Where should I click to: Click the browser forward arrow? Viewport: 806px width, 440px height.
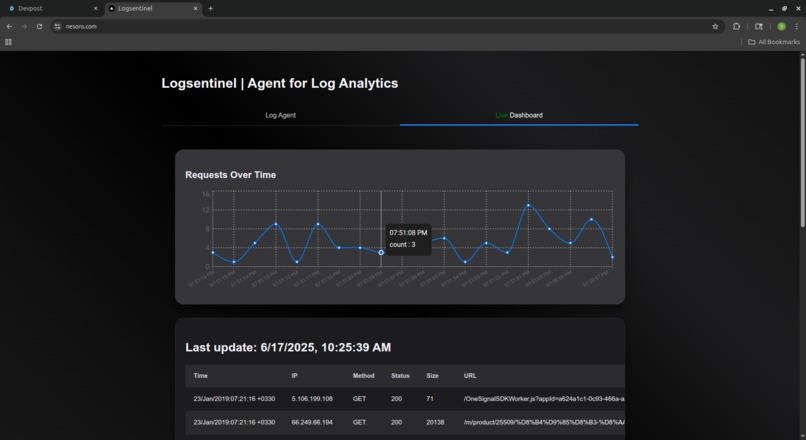pyautogui.click(x=24, y=26)
